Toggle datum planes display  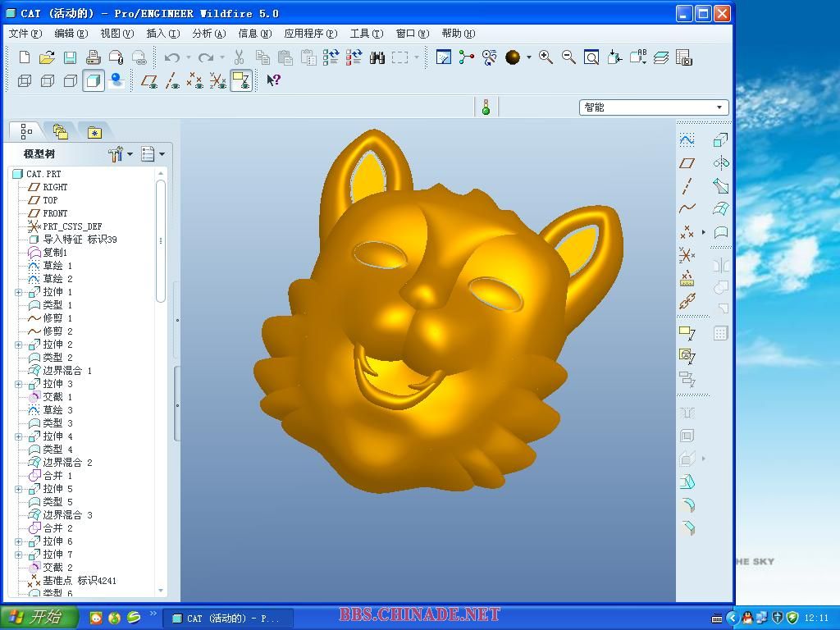149,80
